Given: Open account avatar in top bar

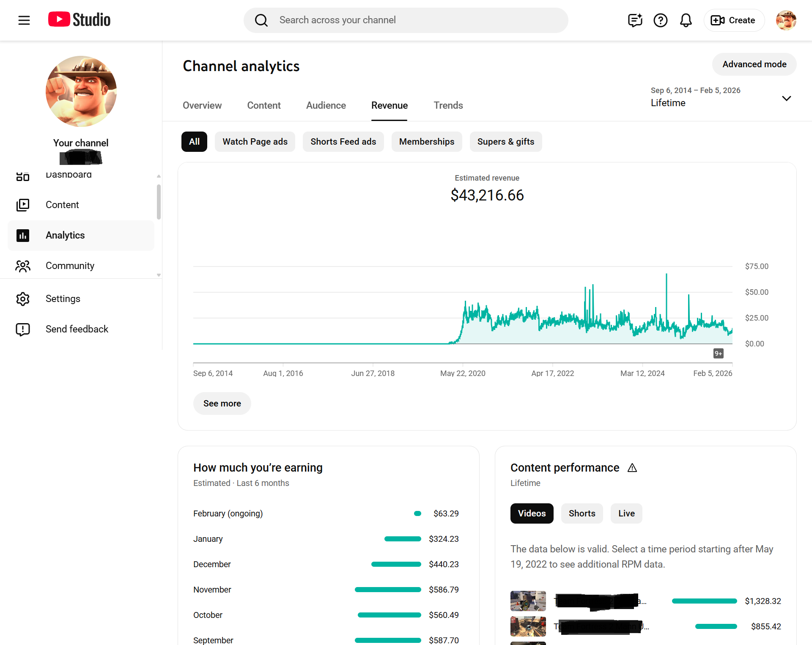Looking at the screenshot, I should 786,20.
